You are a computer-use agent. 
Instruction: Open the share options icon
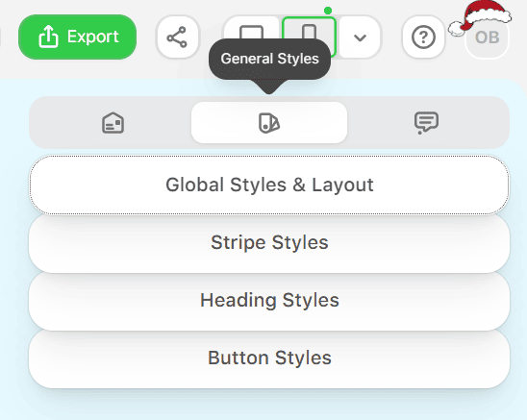(177, 37)
